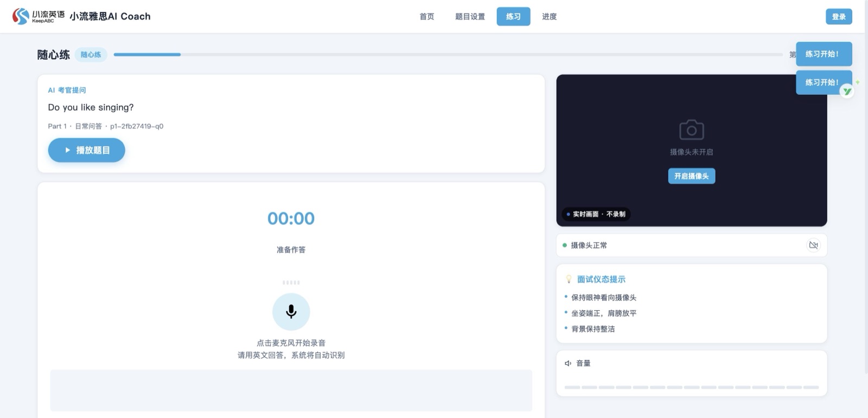Open the 题目设置 navigation tab
The height and width of the screenshot is (418, 868).
coord(470,17)
